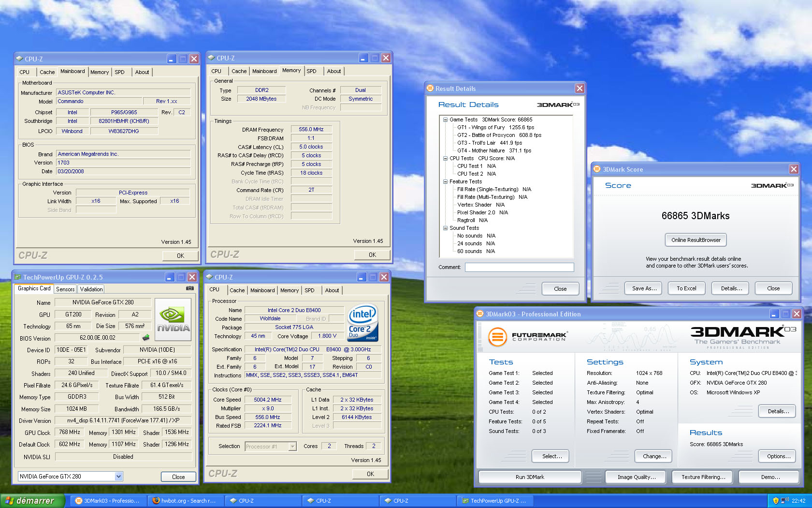Viewport: 812px width, 508px height.
Task: Click the NVIDIA logo in GPU-Z
Action: point(173,320)
